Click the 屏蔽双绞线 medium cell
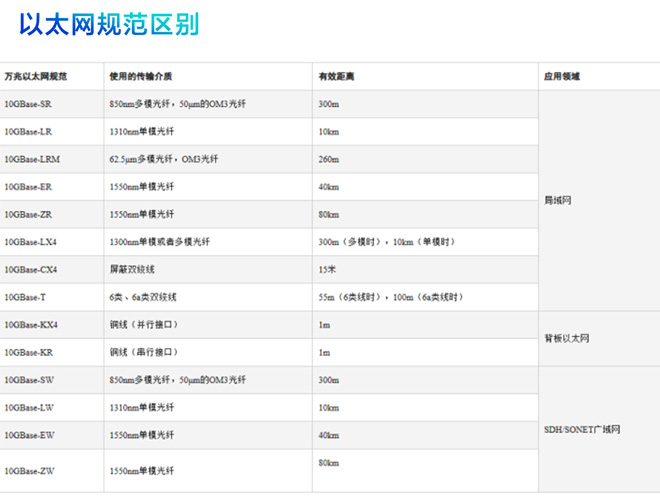 (x=132, y=270)
